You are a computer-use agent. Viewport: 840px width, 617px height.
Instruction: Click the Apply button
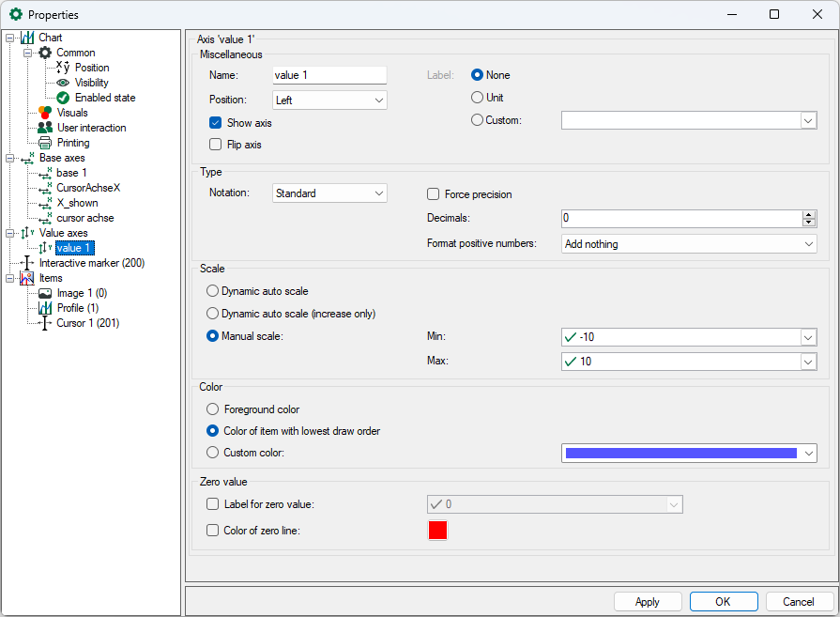click(647, 602)
